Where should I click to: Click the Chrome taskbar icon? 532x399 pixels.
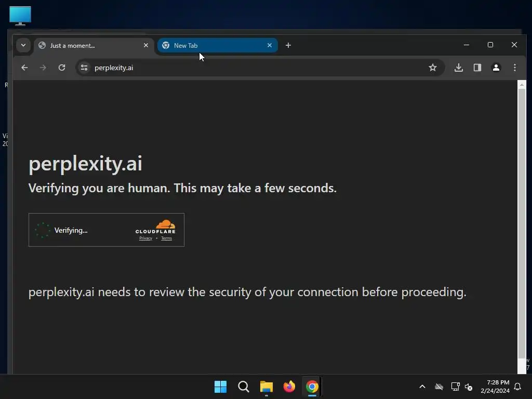(312, 387)
